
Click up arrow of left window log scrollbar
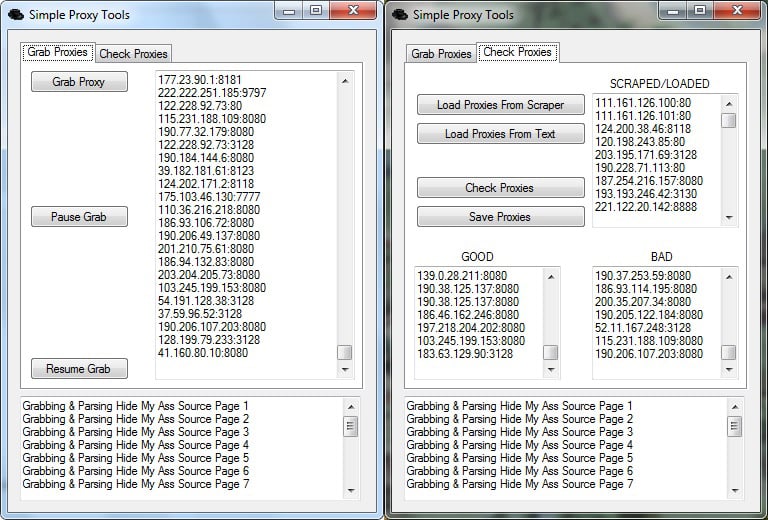tap(351, 407)
